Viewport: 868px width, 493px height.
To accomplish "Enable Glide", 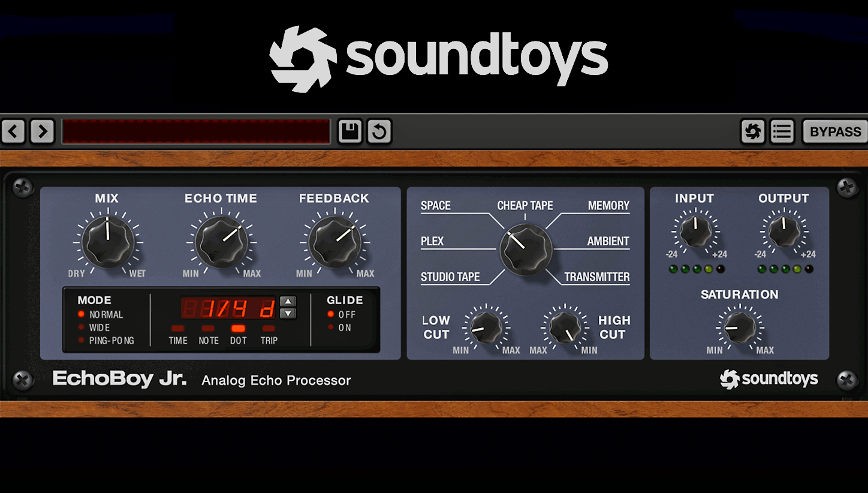I will point(330,327).
